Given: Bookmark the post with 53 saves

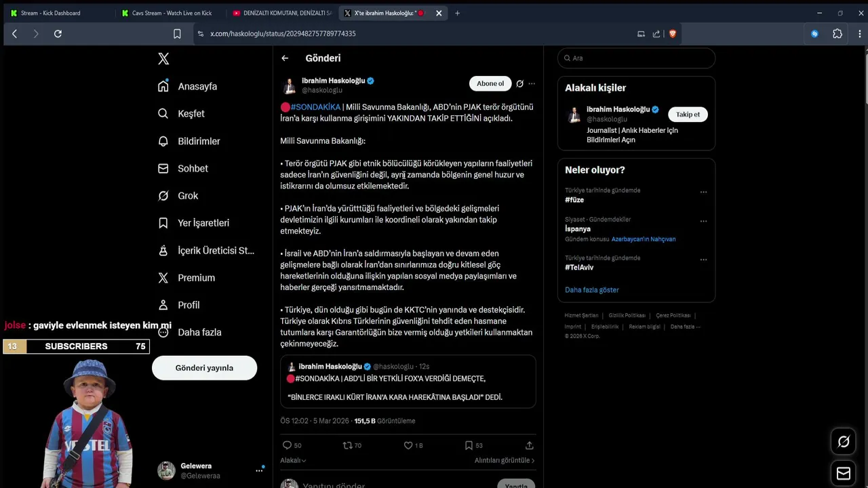Looking at the screenshot, I should [473, 445].
